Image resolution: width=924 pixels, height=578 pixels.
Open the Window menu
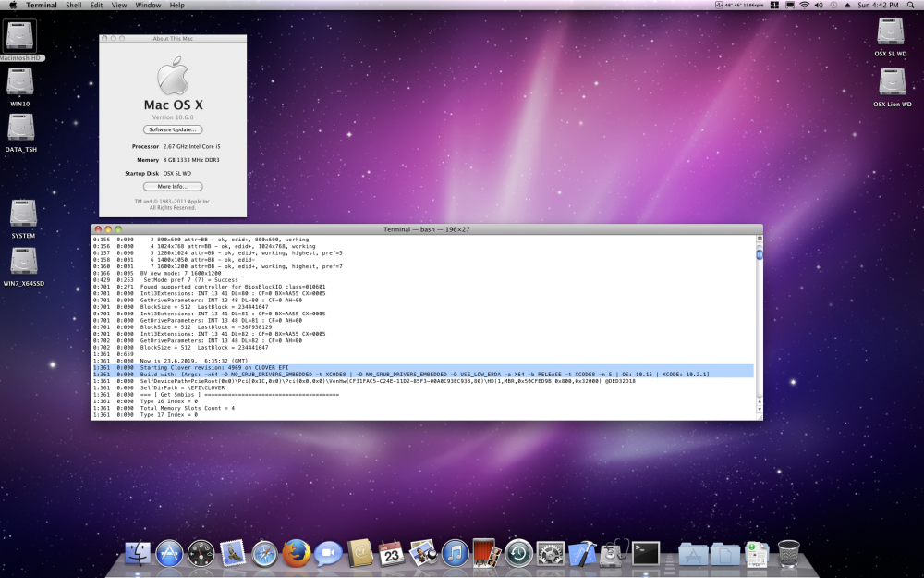(x=148, y=5)
